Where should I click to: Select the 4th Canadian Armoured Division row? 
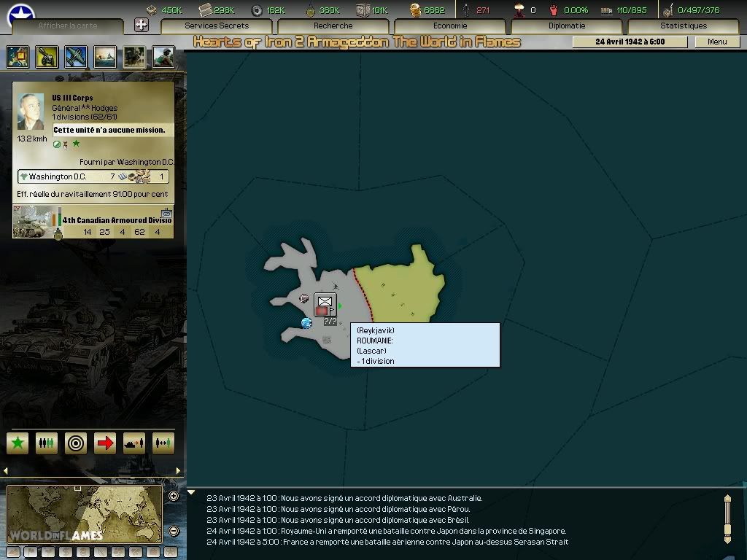click(93, 222)
